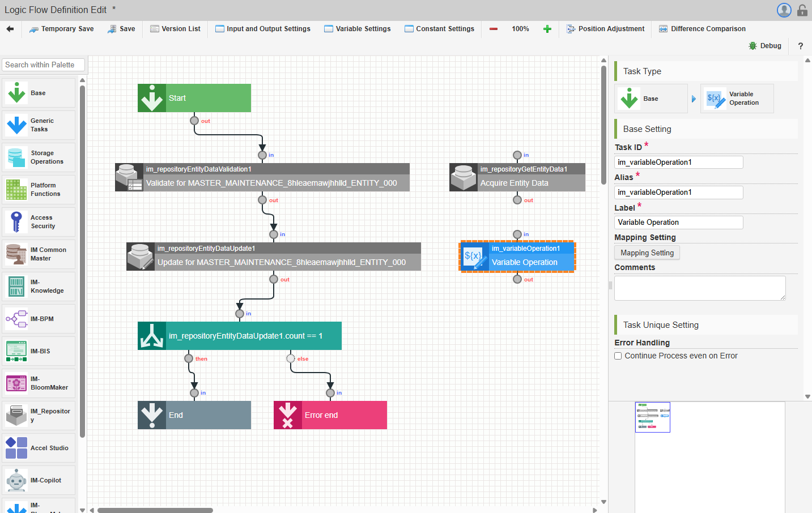812x513 pixels.
Task: Start the Debug mode
Action: click(764, 46)
